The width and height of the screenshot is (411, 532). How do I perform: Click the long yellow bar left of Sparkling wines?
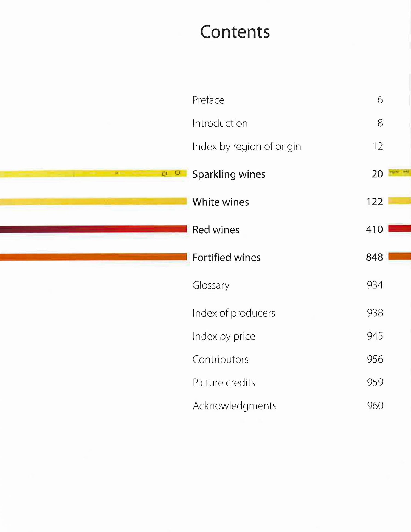coord(93,174)
